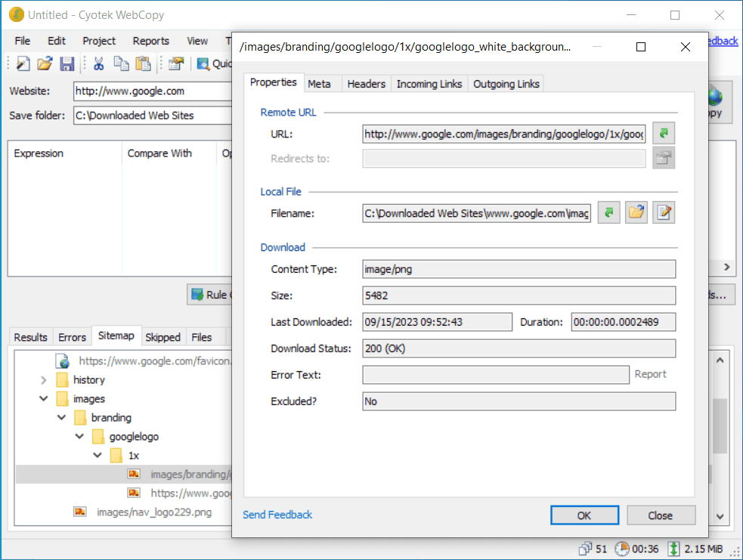Click the New Project wizard toolbar icon
Image resolution: width=743 pixels, height=560 pixels.
[x=23, y=64]
